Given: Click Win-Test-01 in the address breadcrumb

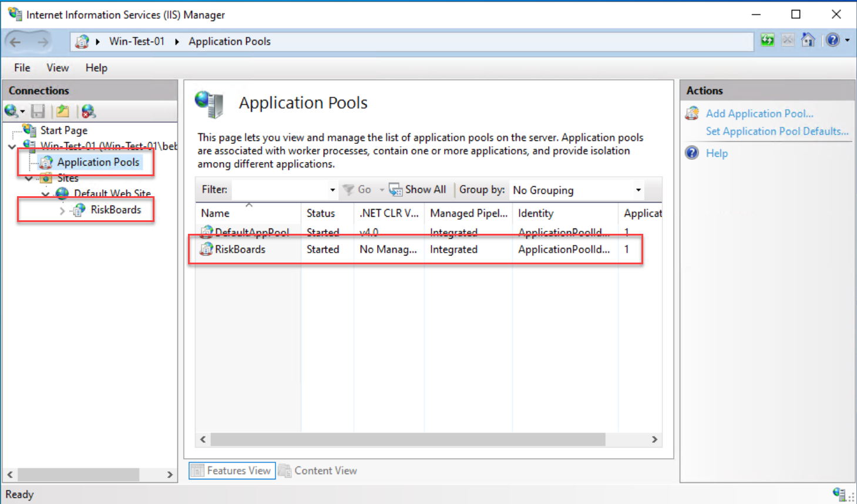Looking at the screenshot, I should (137, 41).
